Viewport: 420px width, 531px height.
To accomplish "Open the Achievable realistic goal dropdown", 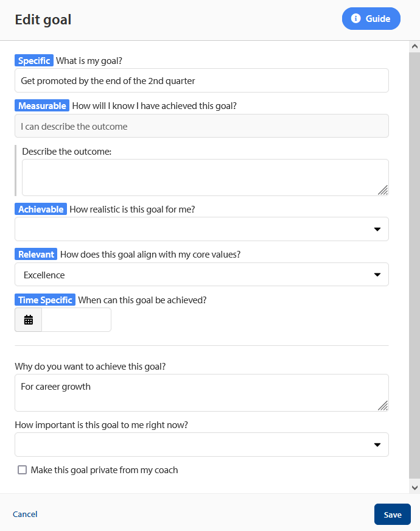I will click(201, 229).
